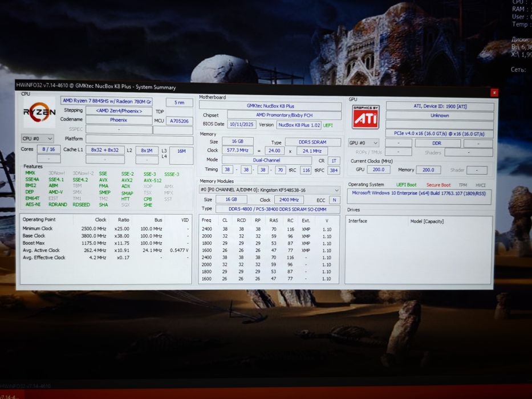Click the module clock 2400 MHz
This screenshot has height=399, width=532.
(289, 200)
